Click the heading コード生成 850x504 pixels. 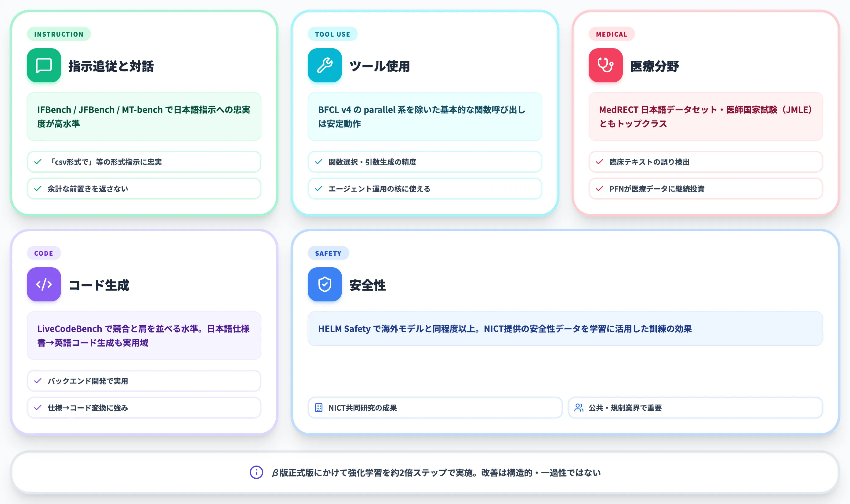click(x=99, y=285)
